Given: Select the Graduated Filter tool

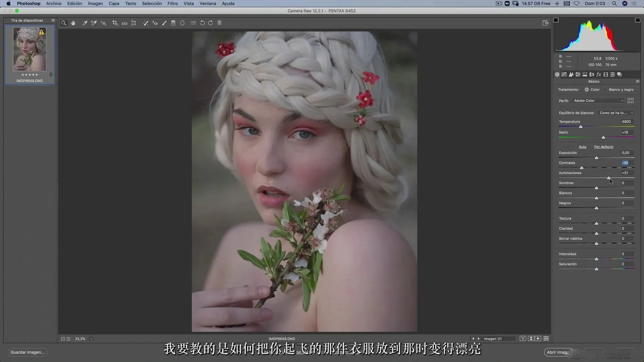Looking at the screenshot, I should (173, 23).
